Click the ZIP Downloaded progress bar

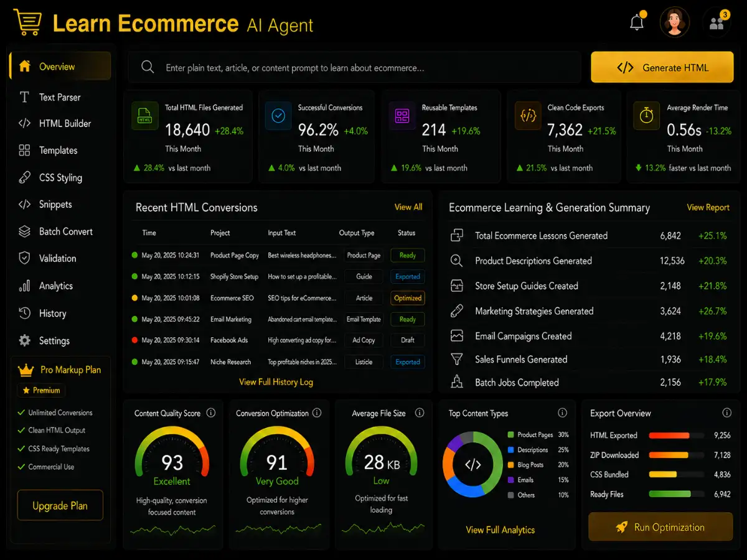677,455
